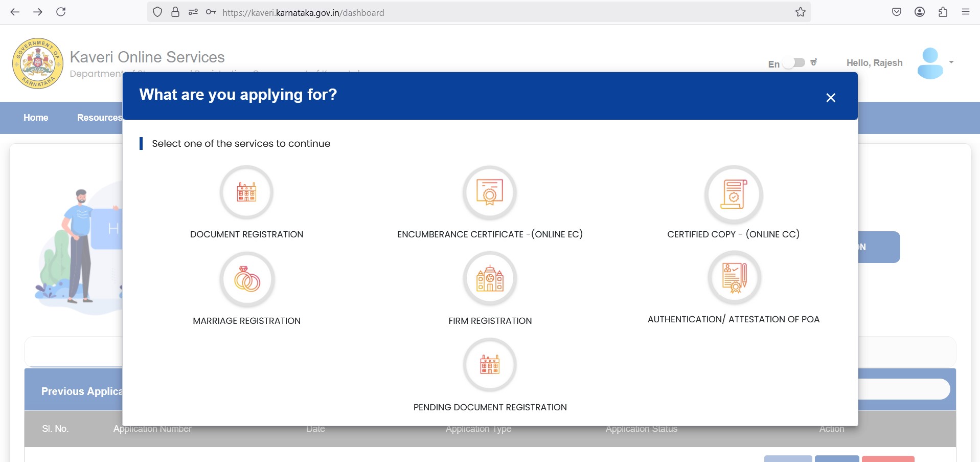Click the Save to Pocket icon
This screenshot has width=980, height=462.
tap(897, 12)
